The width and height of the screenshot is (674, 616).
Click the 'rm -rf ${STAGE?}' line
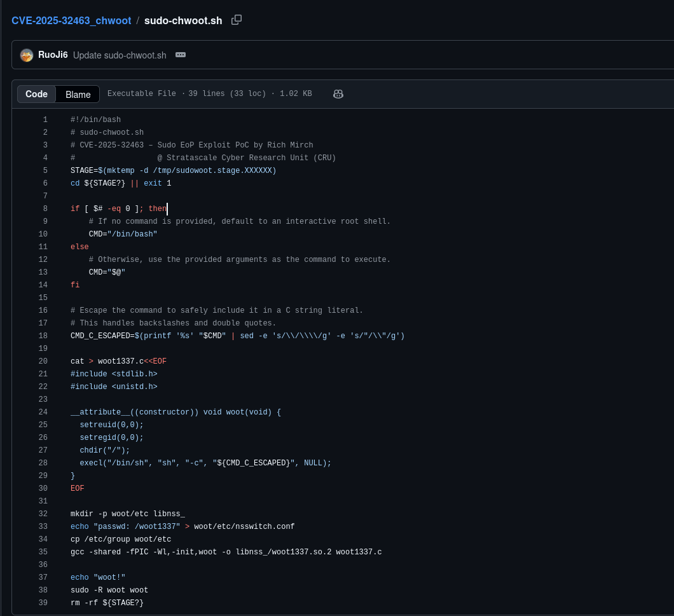coord(107,603)
